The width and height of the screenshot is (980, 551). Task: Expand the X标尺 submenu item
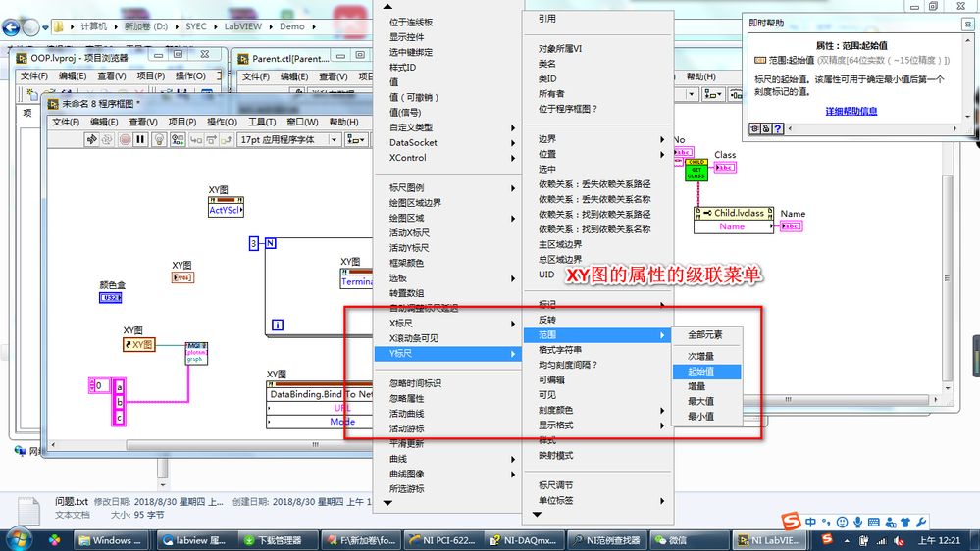[447, 323]
